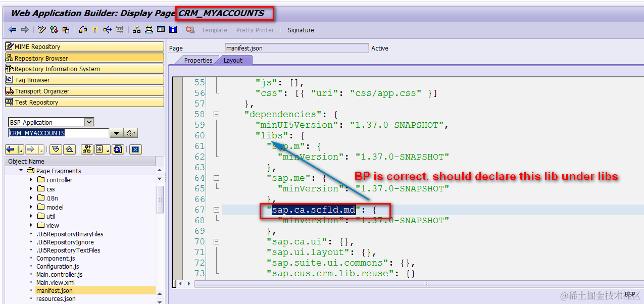Collapse the code block at line 70
This screenshot has width=644, height=304.
pyautogui.click(x=216, y=241)
